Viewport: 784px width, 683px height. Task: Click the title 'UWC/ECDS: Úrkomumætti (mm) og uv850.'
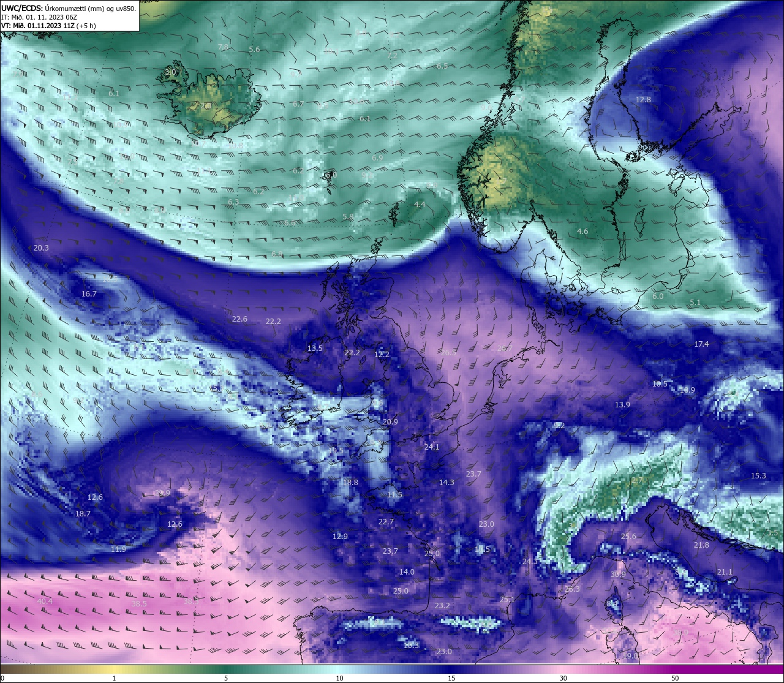click(69, 8)
